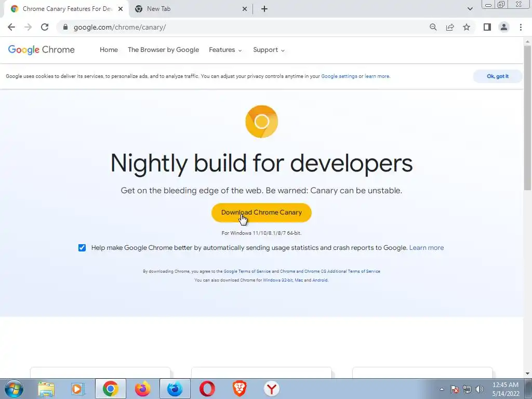Screen dimensions: 532x399
Task: Open the profile avatar menu
Action: click(504, 27)
